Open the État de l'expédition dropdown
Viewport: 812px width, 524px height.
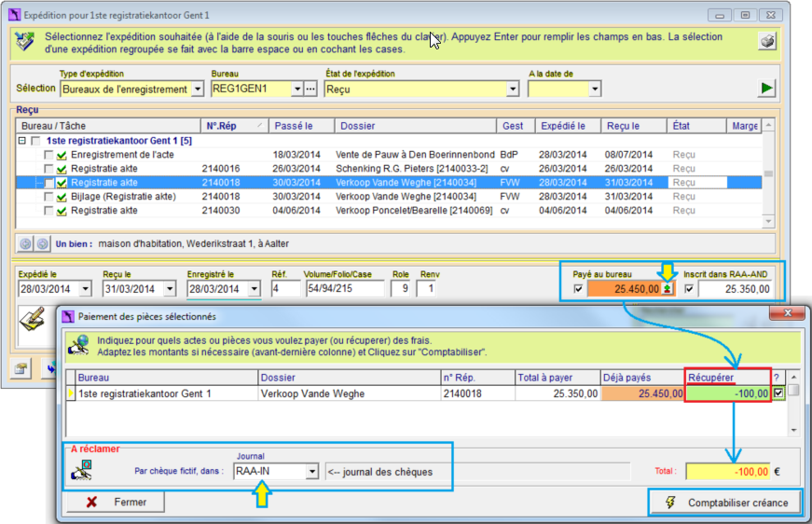point(513,90)
